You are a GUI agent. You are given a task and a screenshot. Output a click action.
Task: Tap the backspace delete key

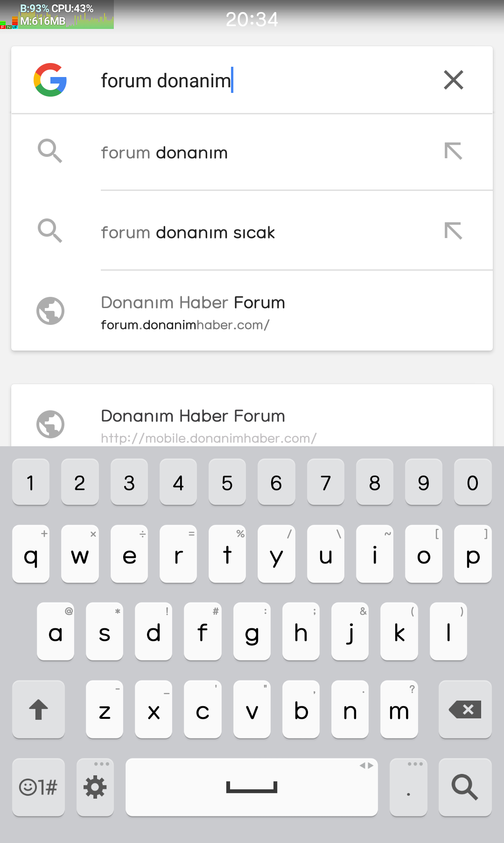(465, 710)
